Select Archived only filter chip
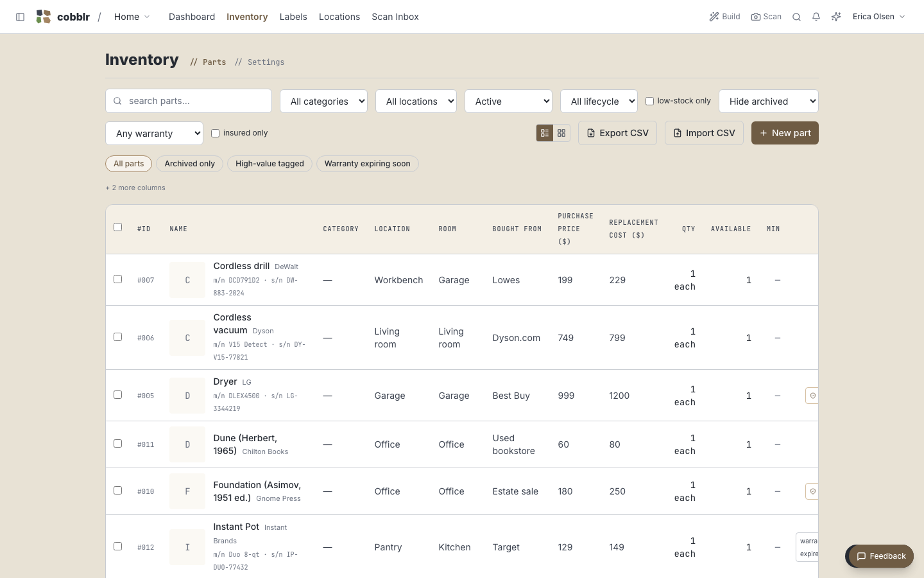This screenshot has width=924, height=578. 189,164
